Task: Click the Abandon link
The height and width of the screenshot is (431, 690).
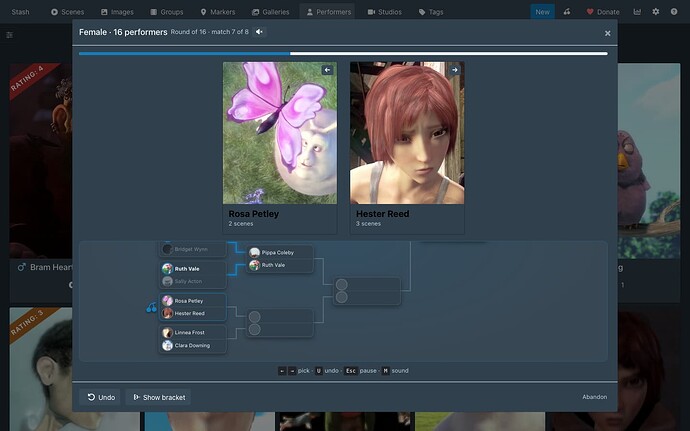Action: [x=595, y=397]
